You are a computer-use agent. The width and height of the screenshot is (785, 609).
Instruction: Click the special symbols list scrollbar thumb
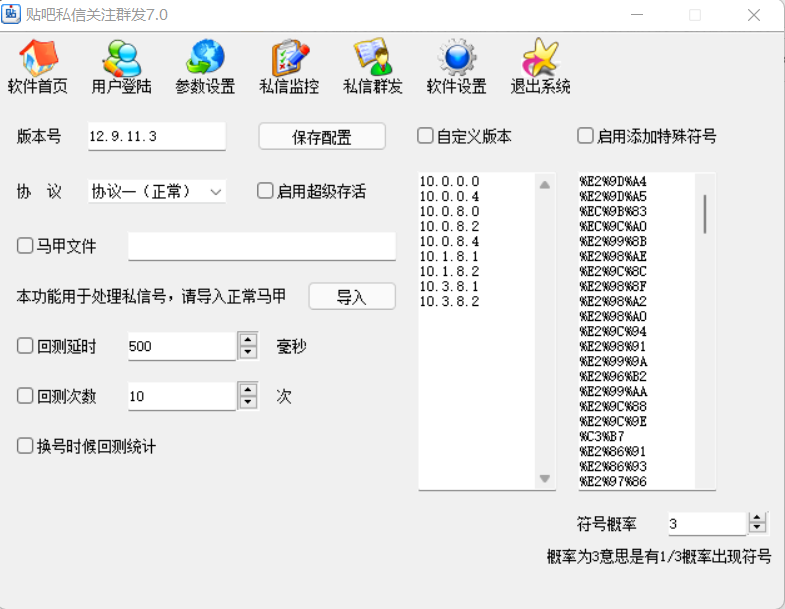coord(705,214)
